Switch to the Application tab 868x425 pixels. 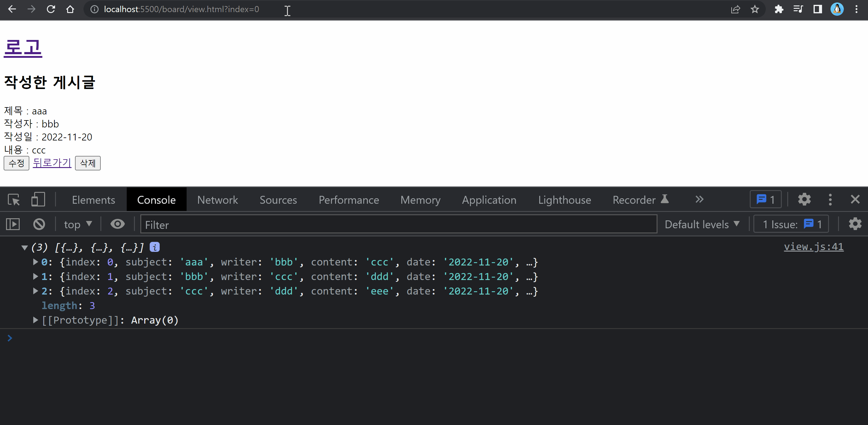pos(489,200)
